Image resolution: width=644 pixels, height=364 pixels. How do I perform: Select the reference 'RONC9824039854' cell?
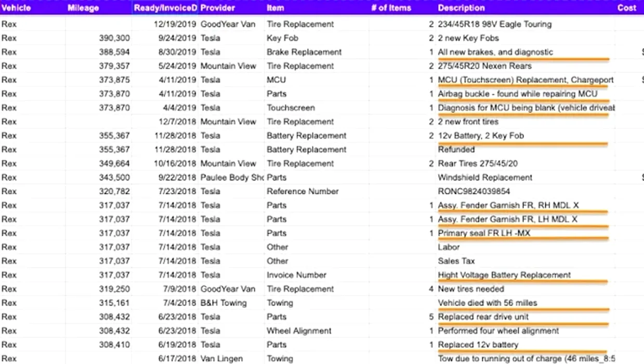tap(474, 191)
